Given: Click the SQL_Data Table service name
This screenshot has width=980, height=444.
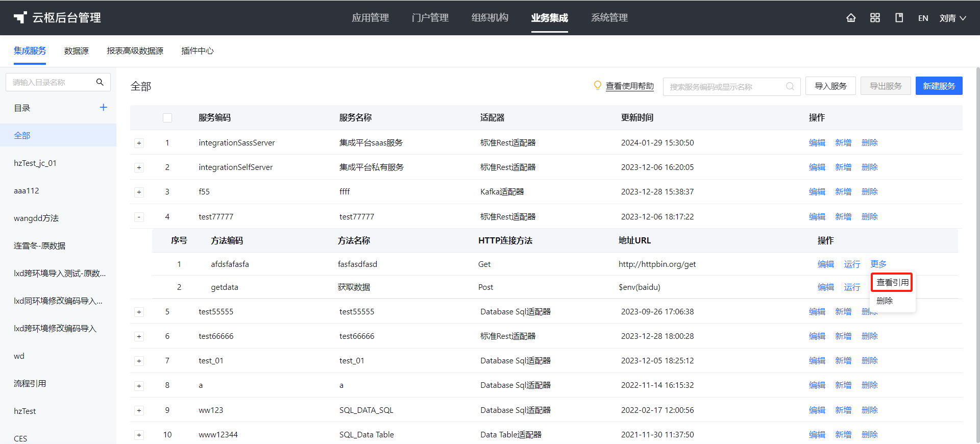Looking at the screenshot, I should point(366,434).
